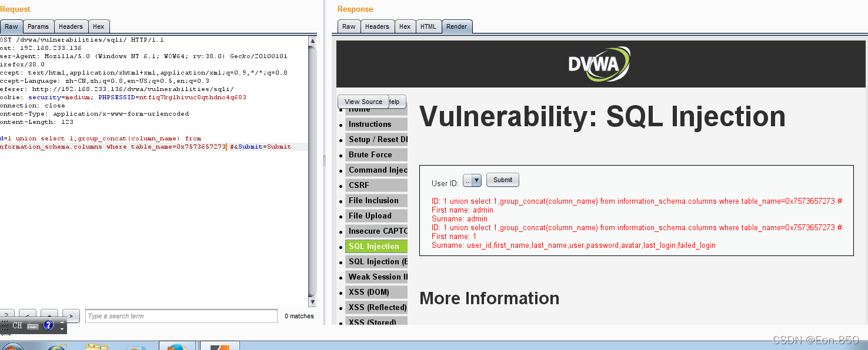Open the Insecure CAPTCHA page
The width and height of the screenshot is (868, 350).
(376, 231)
